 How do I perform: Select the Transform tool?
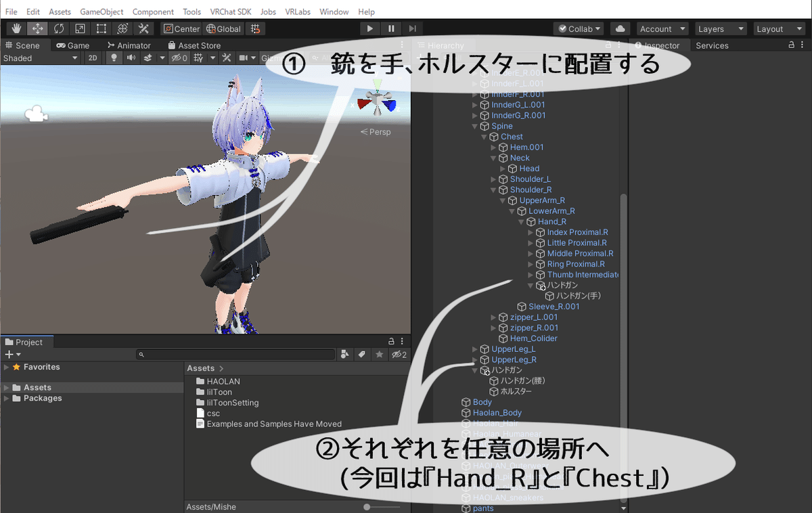click(x=122, y=28)
